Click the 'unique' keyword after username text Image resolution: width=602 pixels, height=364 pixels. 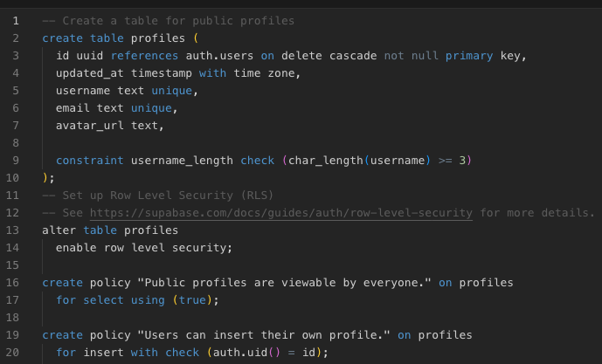point(171,91)
